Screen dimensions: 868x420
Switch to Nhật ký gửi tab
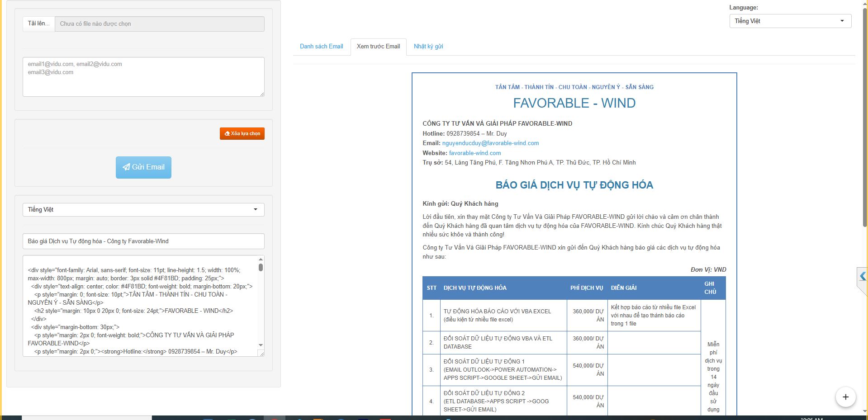point(428,47)
